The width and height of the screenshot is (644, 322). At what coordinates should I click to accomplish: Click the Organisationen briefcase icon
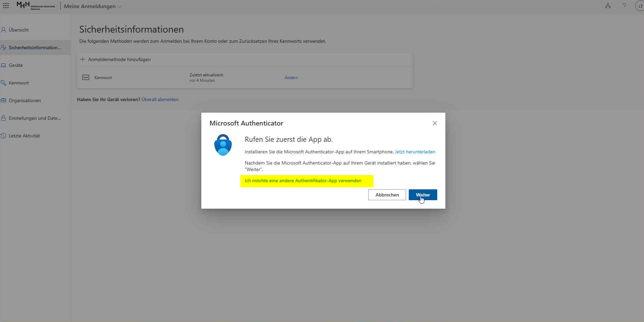pyautogui.click(x=3, y=100)
